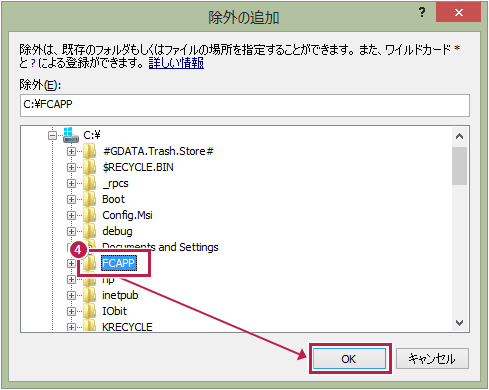Close the 除外の追加 dialog
Image resolution: width=489 pixels, height=390 pixels.
tap(458, 12)
